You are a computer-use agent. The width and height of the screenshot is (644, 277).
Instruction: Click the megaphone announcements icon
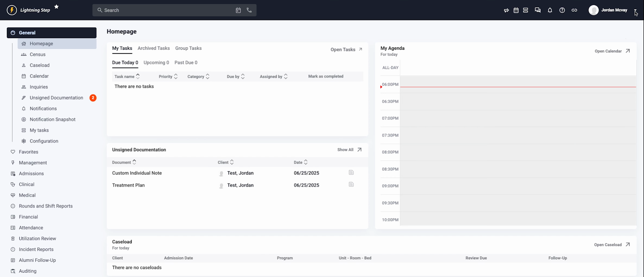[506, 10]
